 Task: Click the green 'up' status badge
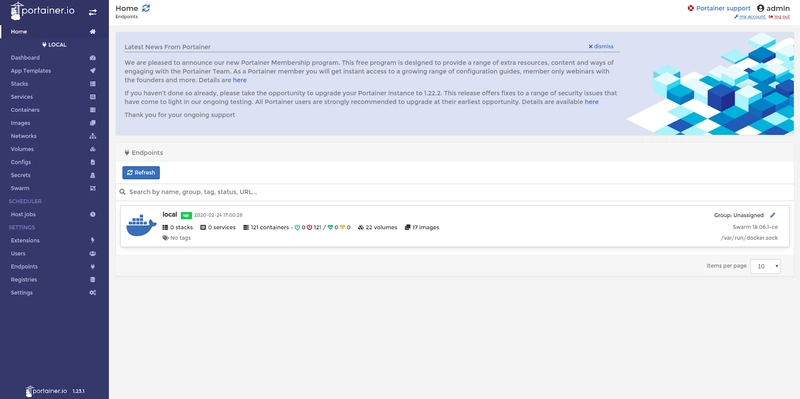coord(186,215)
